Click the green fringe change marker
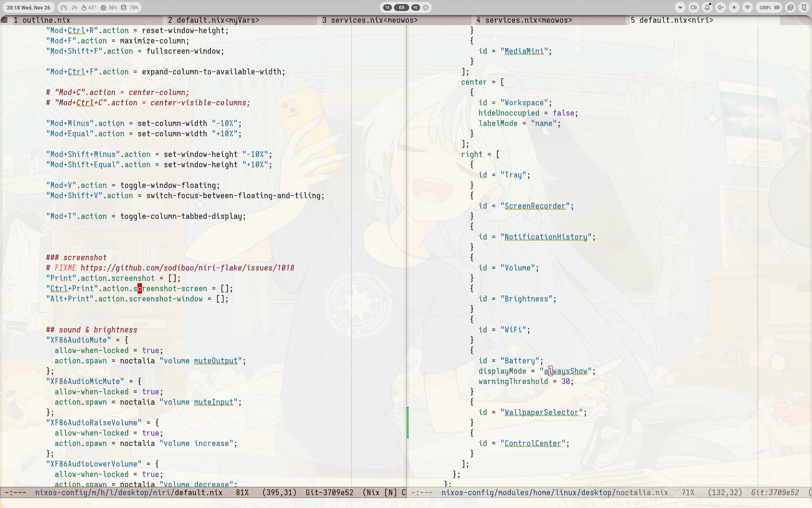 [x=408, y=422]
